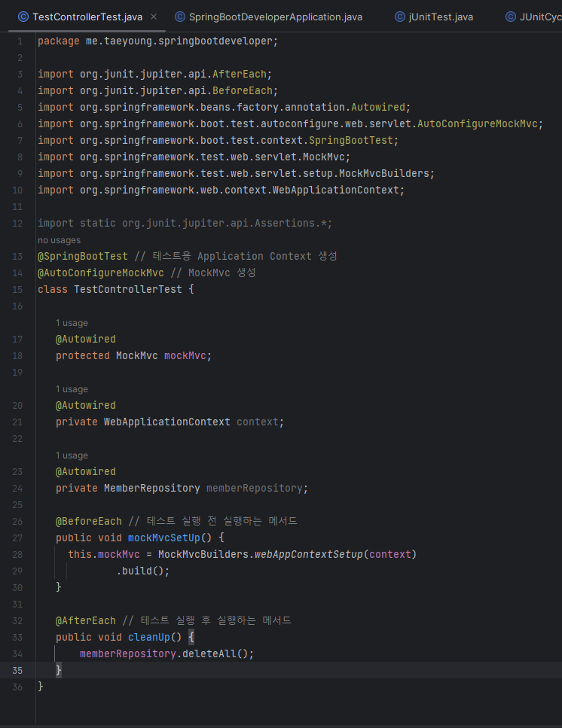Switch to the TestControllerTest.java tab
Viewport: 562px width, 728px height.
coord(87,17)
